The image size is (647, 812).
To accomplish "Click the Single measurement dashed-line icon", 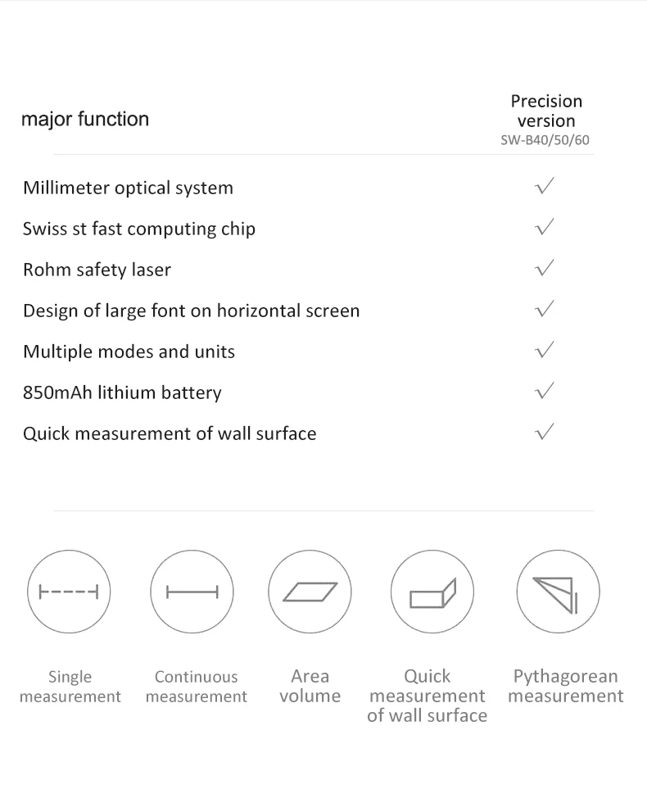I will point(69,592).
